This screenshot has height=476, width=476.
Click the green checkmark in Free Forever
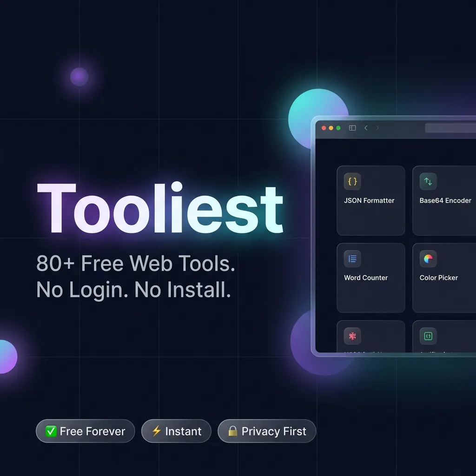51,431
